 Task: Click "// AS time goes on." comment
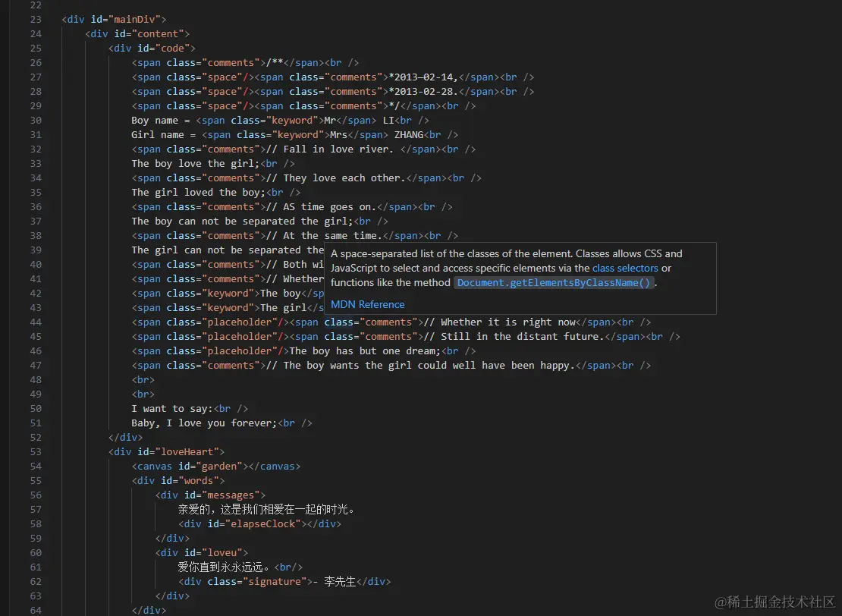[x=322, y=207]
